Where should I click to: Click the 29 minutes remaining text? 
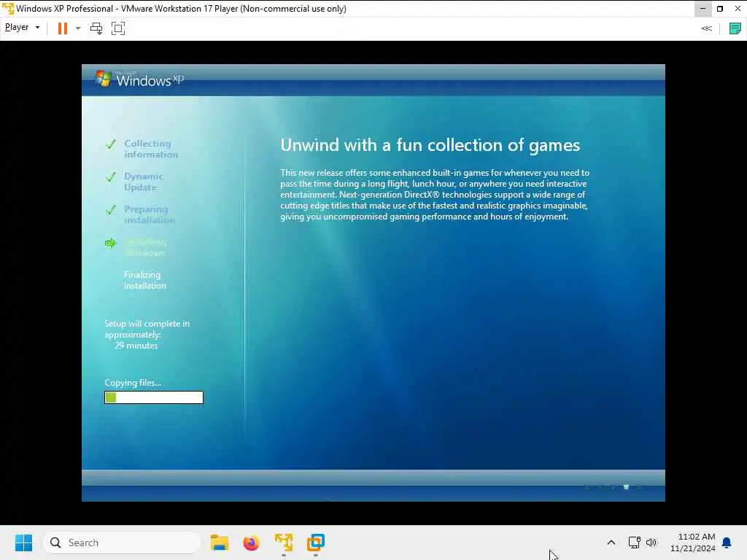136,346
